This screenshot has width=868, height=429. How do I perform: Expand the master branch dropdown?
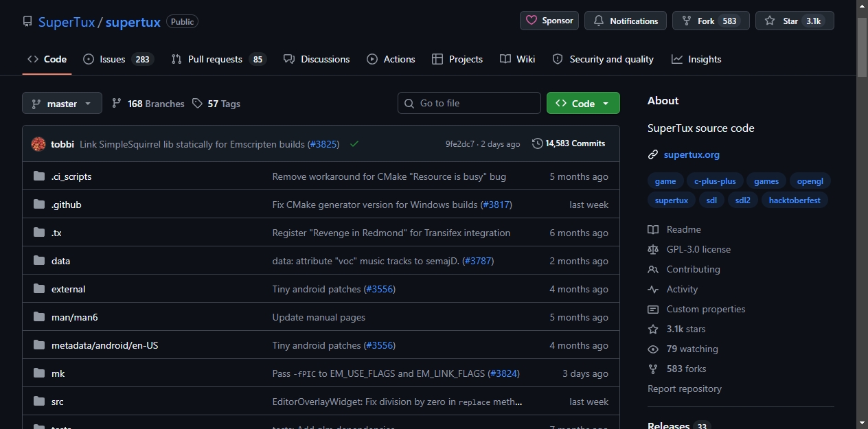click(x=62, y=103)
